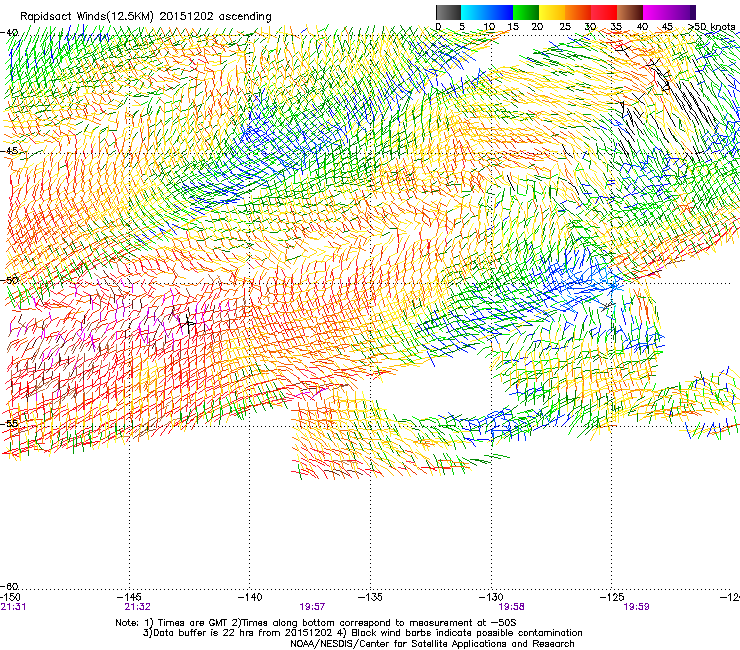This screenshot has height=650, width=740.
Task: Click the longitude label '-135'
Action: (x=370, y=597)
